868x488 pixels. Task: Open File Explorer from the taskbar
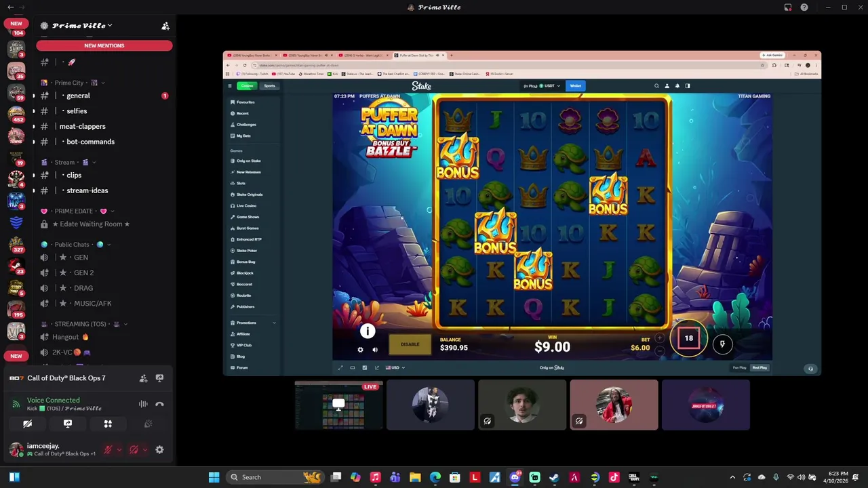click(x=415, y=477)
